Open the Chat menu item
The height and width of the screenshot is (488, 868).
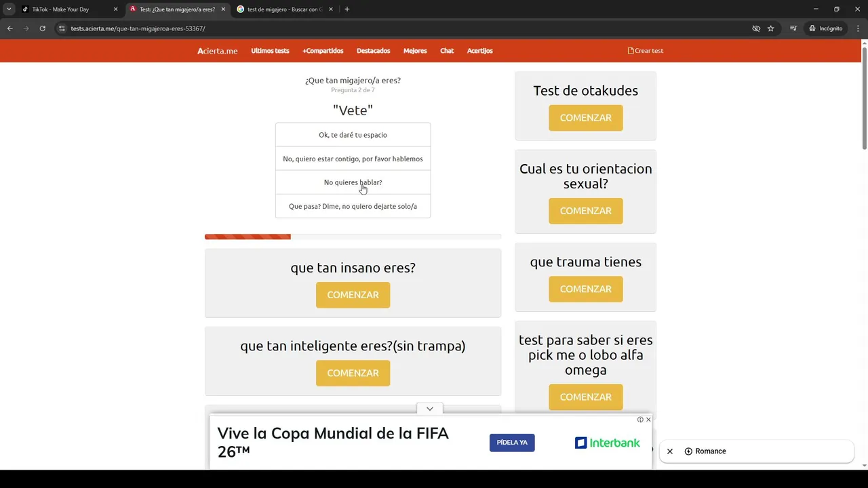(x=447, y=51)
